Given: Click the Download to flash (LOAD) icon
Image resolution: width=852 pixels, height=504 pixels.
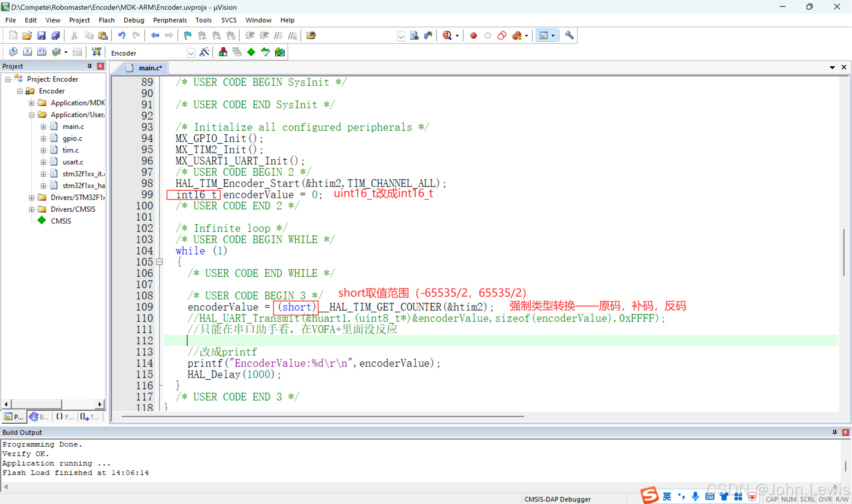Looking at the screenshot, I should pyautogui.click(x=96, y=52).
